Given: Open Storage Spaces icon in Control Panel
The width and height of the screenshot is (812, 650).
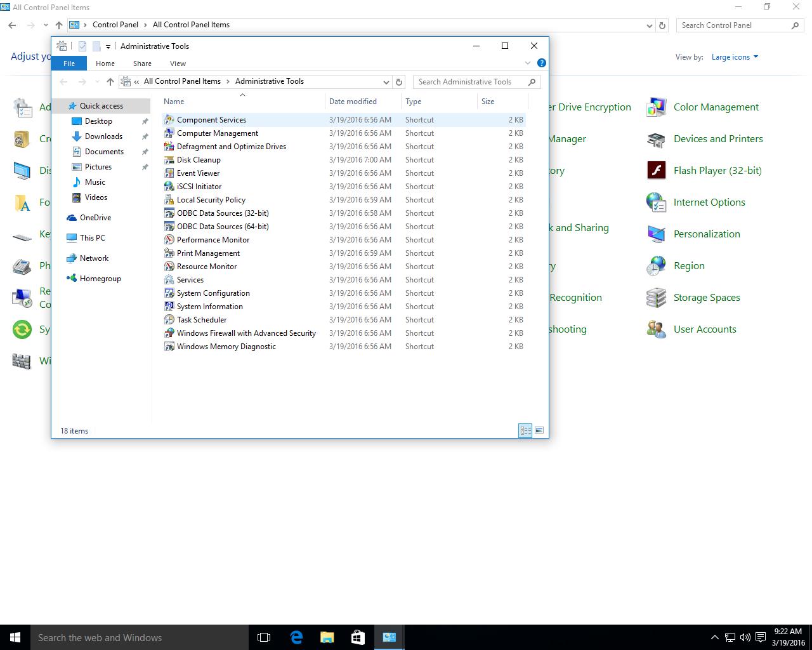Looking at the screenshot, I should coord(656,298).
